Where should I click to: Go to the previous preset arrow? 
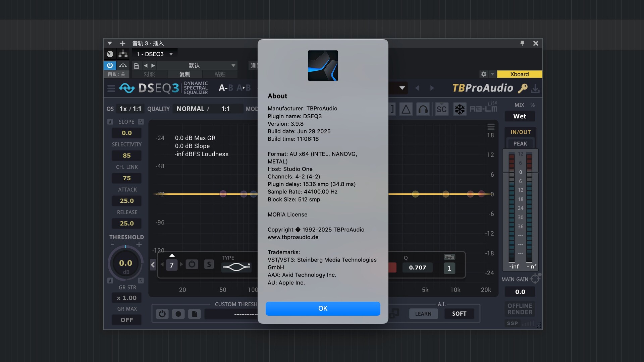[146, 66]
